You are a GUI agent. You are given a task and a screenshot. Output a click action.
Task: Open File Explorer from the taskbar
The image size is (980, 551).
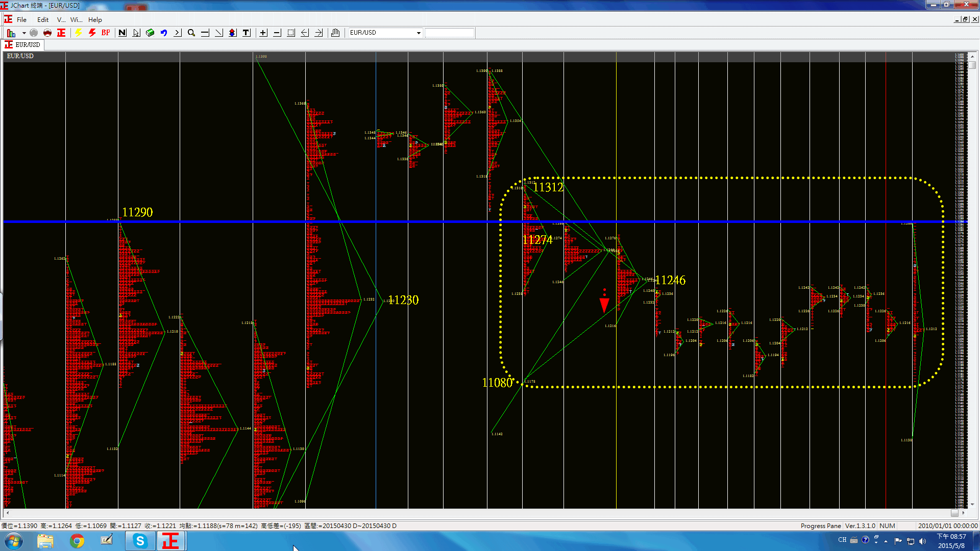pyautogui.click(x=45, y=541)
